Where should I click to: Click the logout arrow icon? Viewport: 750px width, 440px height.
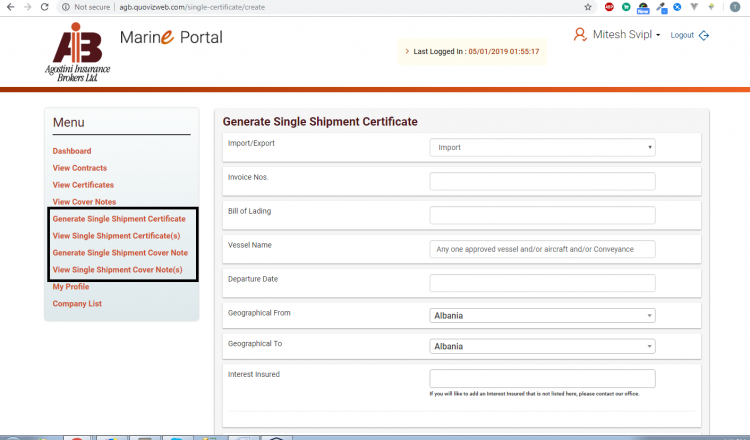point(705,35)
